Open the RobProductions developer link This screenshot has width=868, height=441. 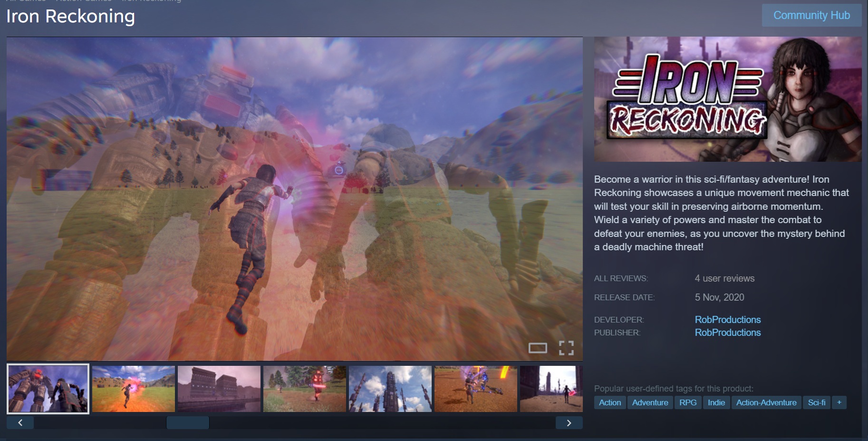[728, 320]
